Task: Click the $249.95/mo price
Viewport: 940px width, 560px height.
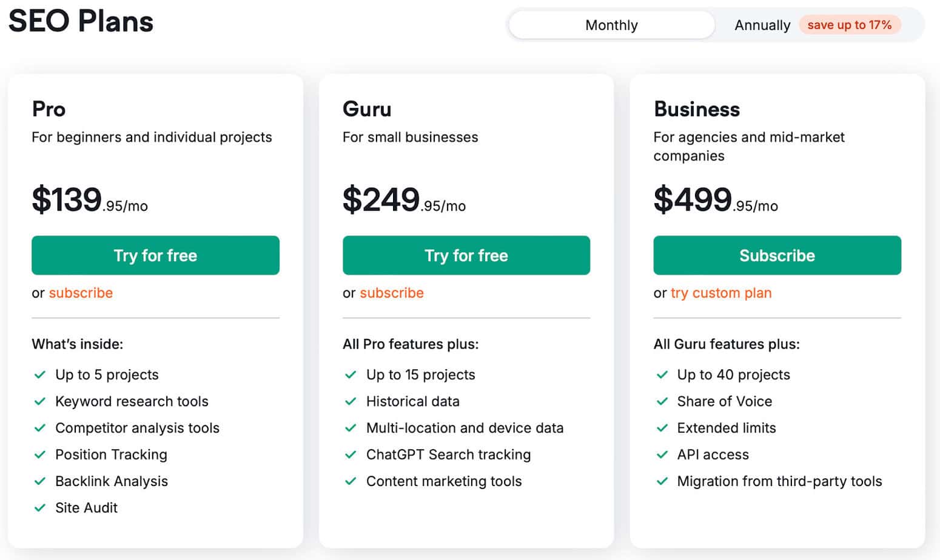Action: point(404,199)
